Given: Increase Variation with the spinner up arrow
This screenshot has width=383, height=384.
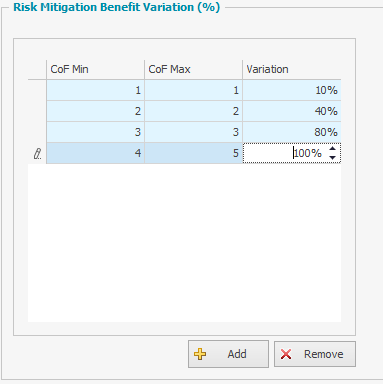Looking at the screenshot, I should [x=332, y=149].
